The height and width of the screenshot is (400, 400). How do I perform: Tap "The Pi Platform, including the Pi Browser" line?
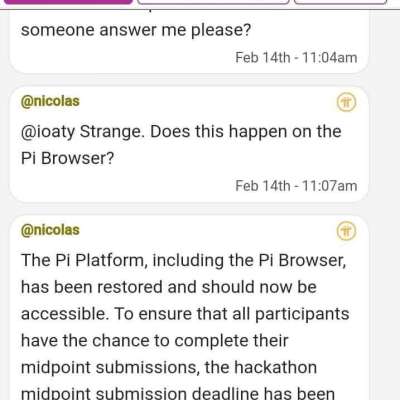click(x=184, y=261)
